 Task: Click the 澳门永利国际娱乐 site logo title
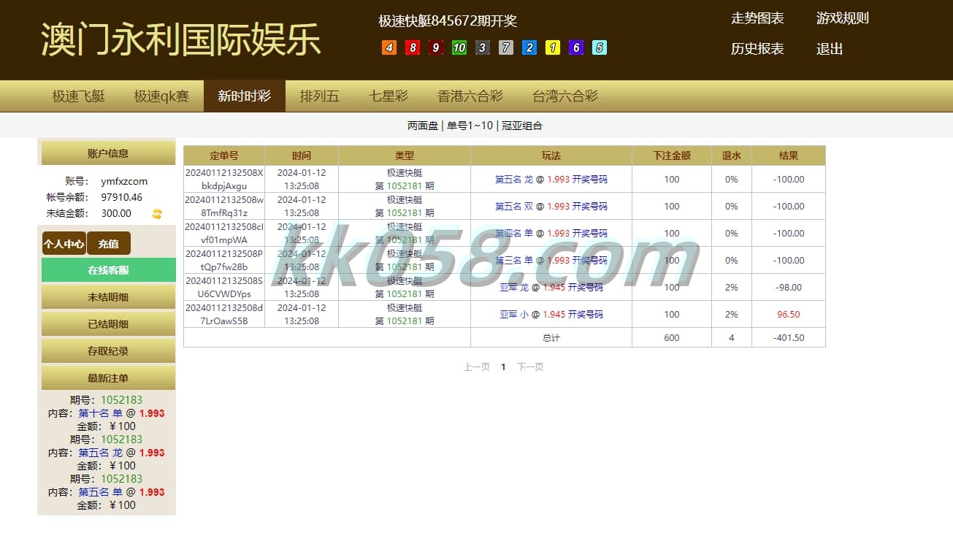point(180,39)
